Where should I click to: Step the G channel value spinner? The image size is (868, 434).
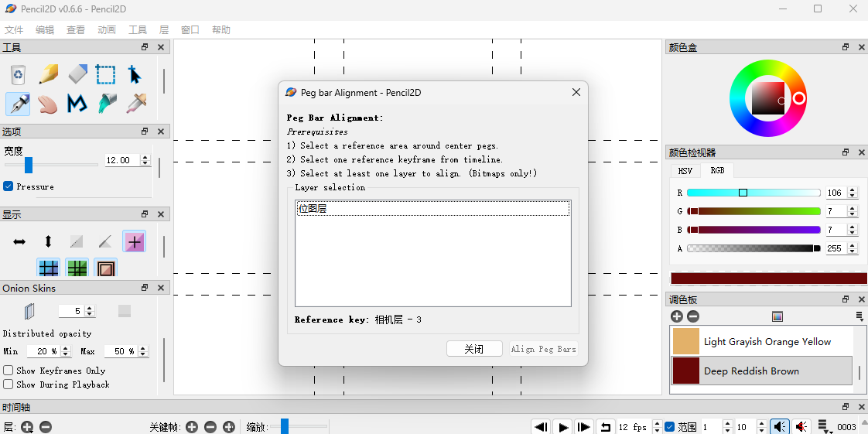pyautogui.click(x=853, y=211)
